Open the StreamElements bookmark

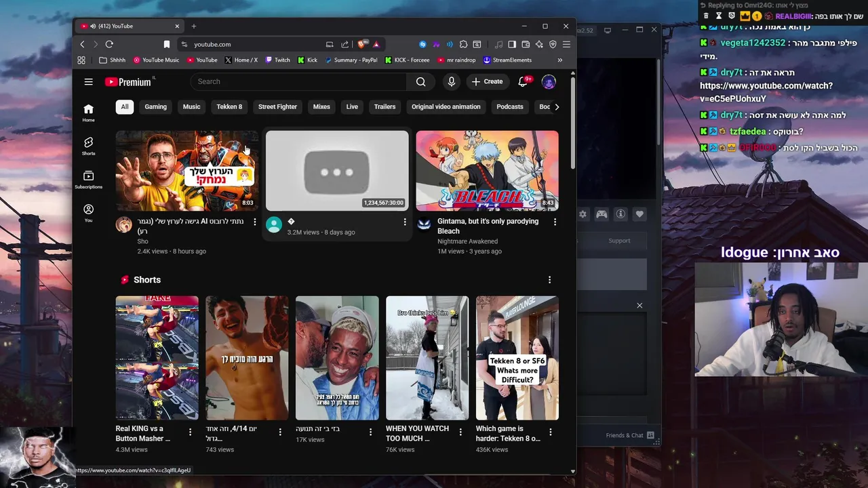(507, 60)
